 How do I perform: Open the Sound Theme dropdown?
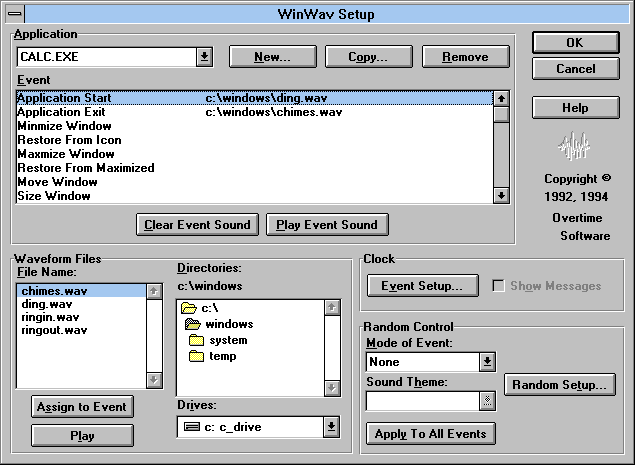[487, 401]
